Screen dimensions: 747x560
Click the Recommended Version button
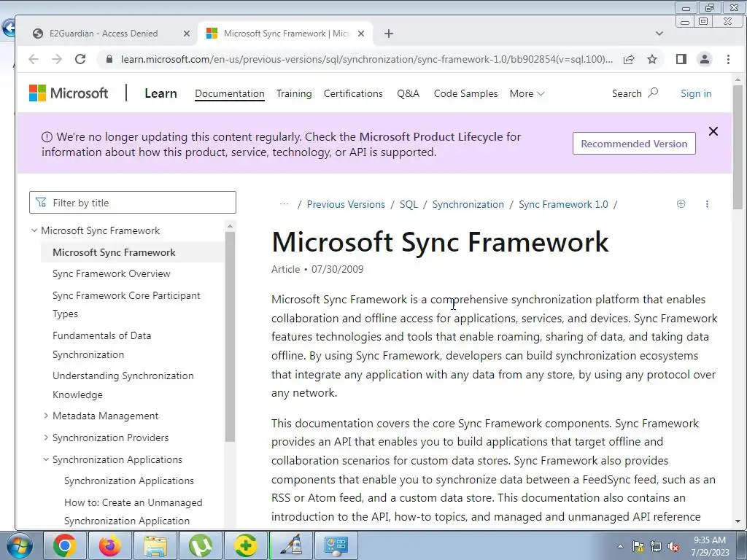(634, 144)
